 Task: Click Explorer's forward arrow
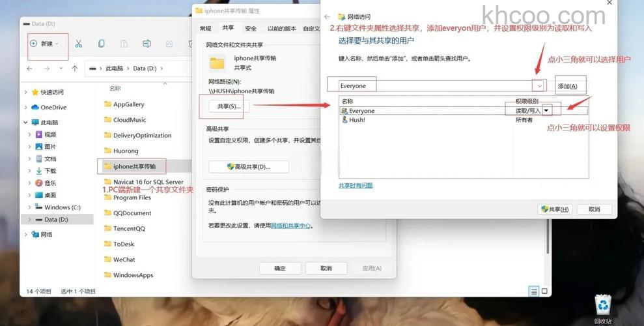tap(47, 68)
